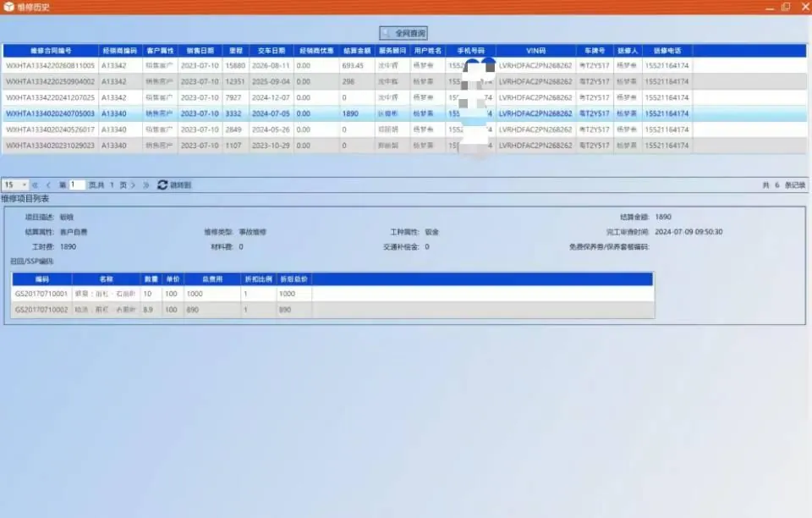Click the delivery date 2025-09-04 cell
The width and height of the screenshot is (812, 518).
pyautogui.click(x=271, y=82)
